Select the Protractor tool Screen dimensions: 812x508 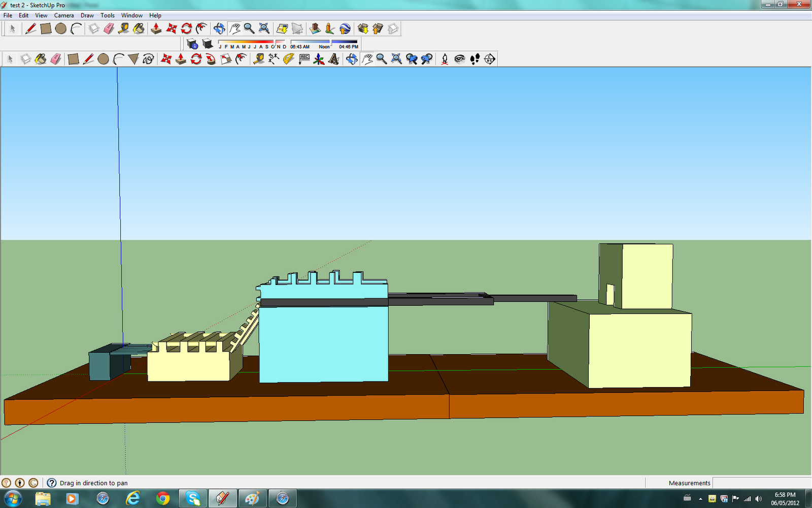point(289,59)
